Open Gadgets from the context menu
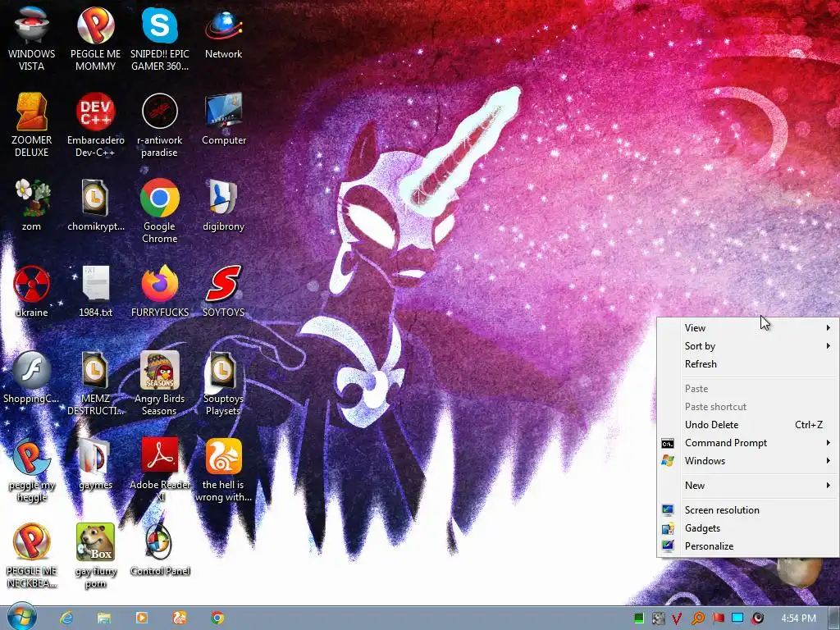The image size is (840, 630). (x=748, y=527)
